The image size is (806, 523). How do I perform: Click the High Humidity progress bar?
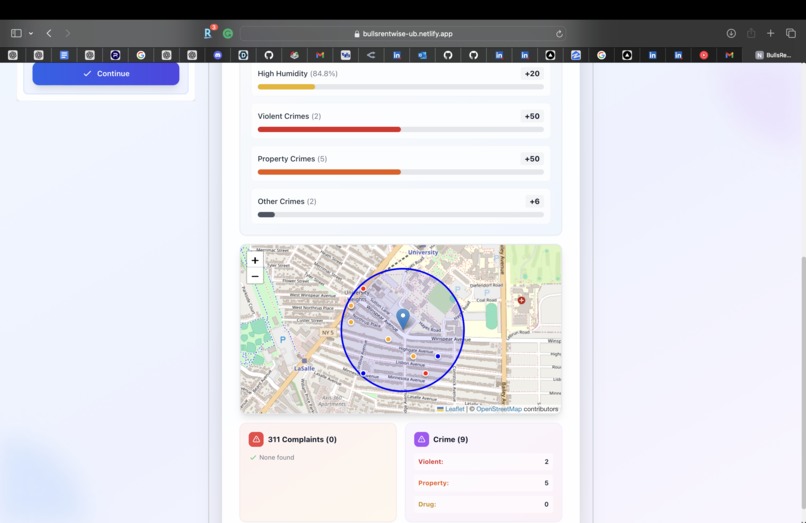coord(400,87)
